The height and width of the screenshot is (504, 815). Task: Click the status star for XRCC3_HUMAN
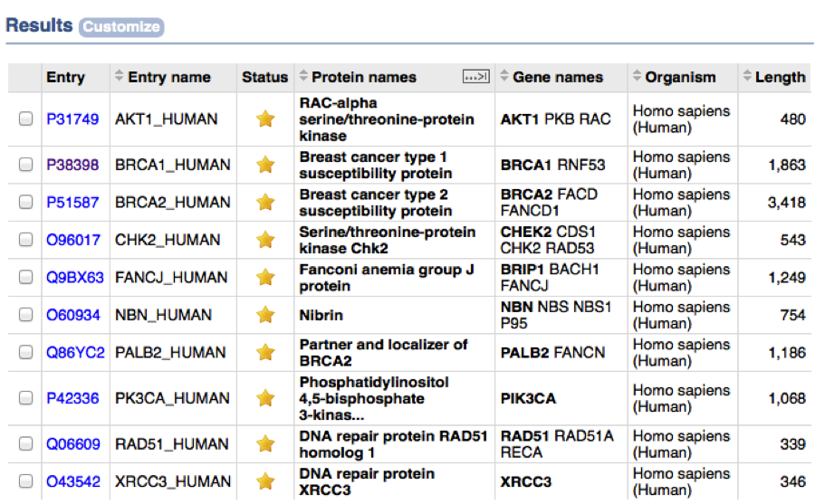[265, 481]
